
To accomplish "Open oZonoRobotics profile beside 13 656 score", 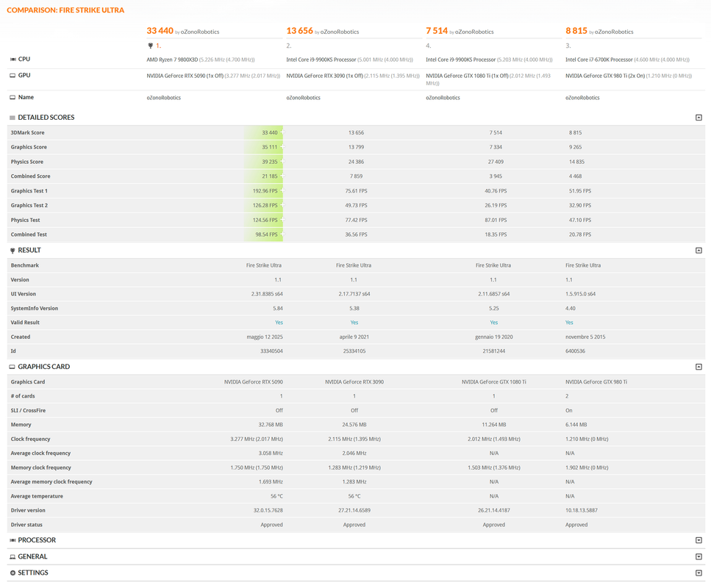I will [x=340, y=32].
